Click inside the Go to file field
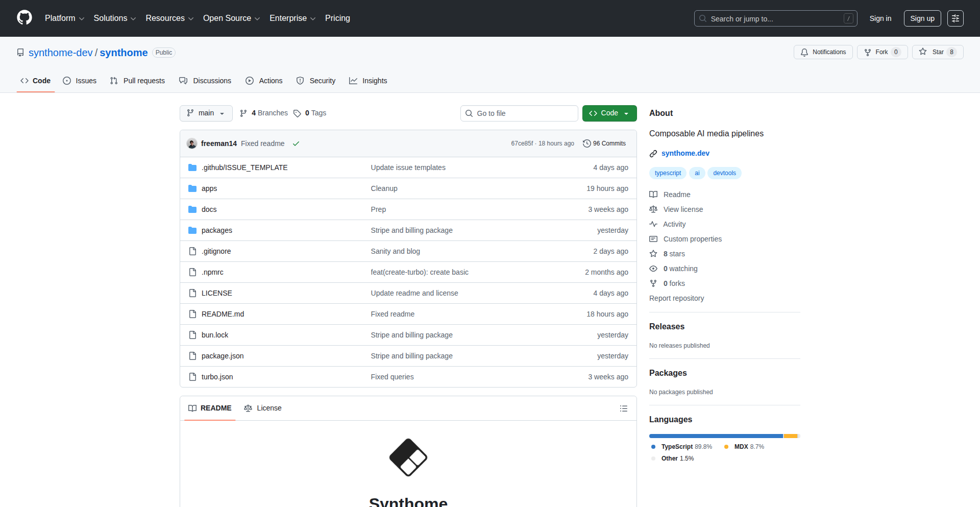Viewport: 980px width, 507px height. tap(519, 113)
